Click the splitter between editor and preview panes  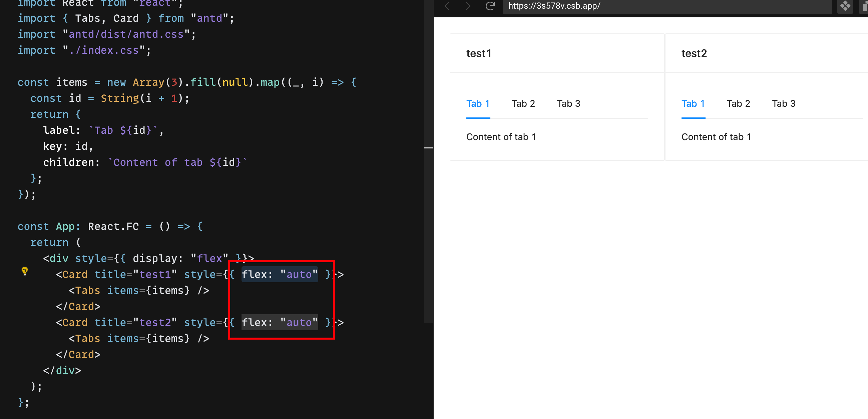point(428,148)
